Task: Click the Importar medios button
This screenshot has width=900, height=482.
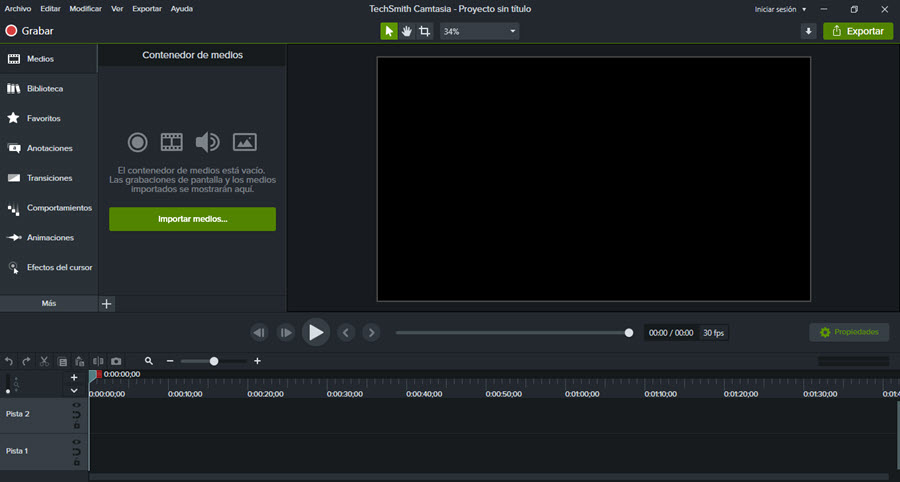Action: click(192, 219)
